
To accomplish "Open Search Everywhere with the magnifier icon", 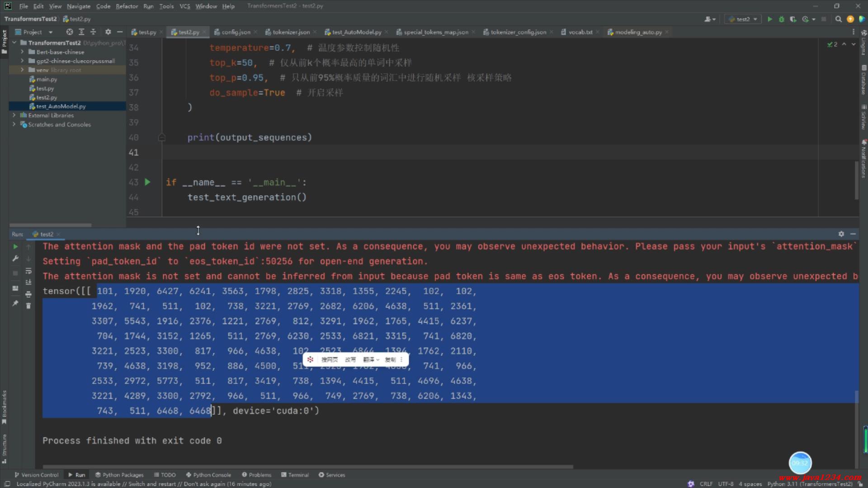I will 838,19.
